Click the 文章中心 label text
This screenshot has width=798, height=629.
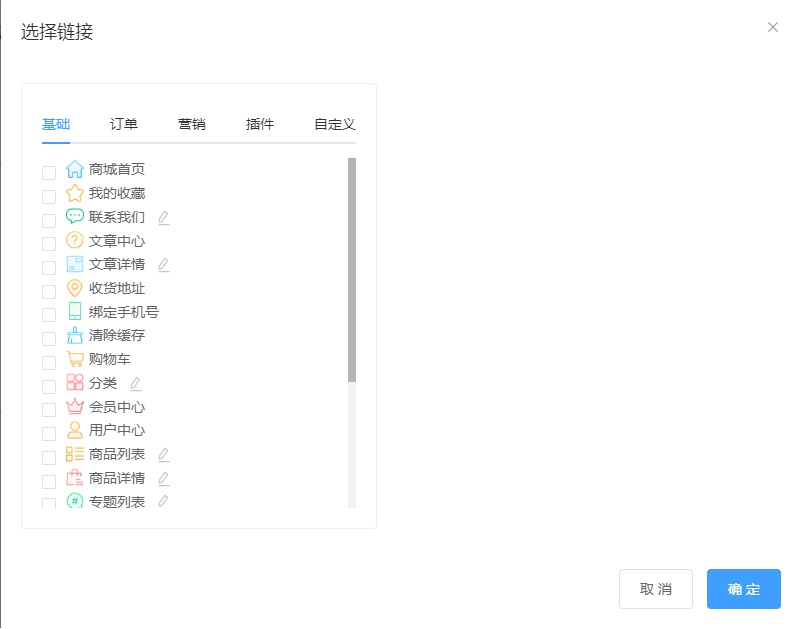[117, 241]
